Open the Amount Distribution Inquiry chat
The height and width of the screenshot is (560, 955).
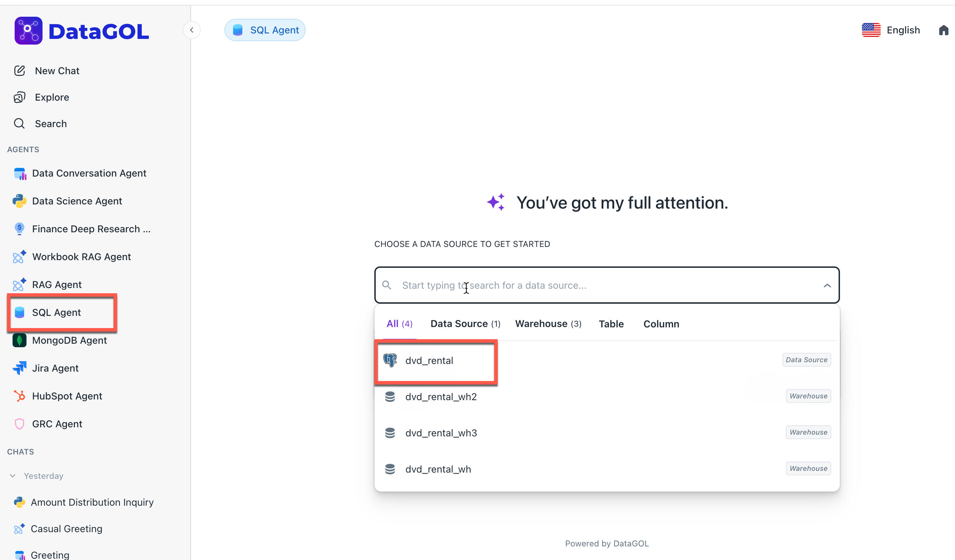click(x=92, y=502)
